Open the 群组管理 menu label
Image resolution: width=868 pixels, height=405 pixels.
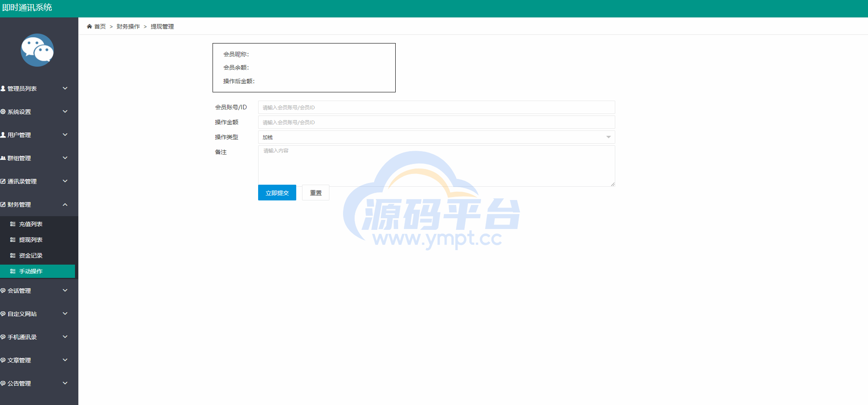(19, 158)
